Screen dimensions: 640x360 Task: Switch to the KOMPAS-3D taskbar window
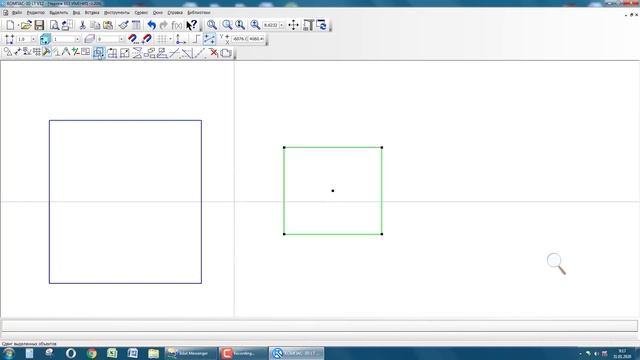click(x=297, y=353)
